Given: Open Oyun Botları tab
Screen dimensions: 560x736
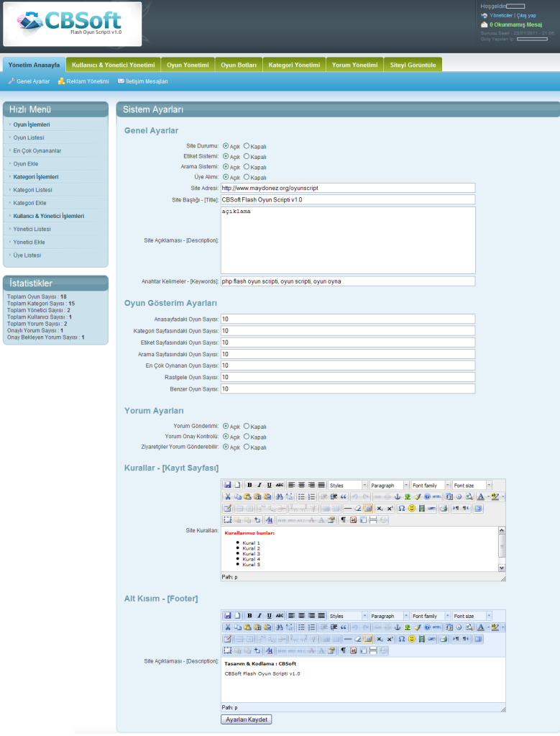Looking at the screenshot, I should tap(239, 65).
